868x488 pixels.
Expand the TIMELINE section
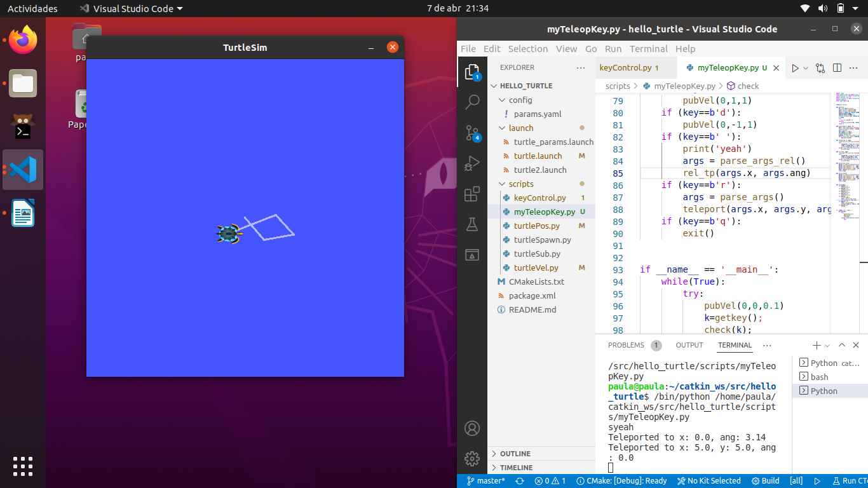541,468
